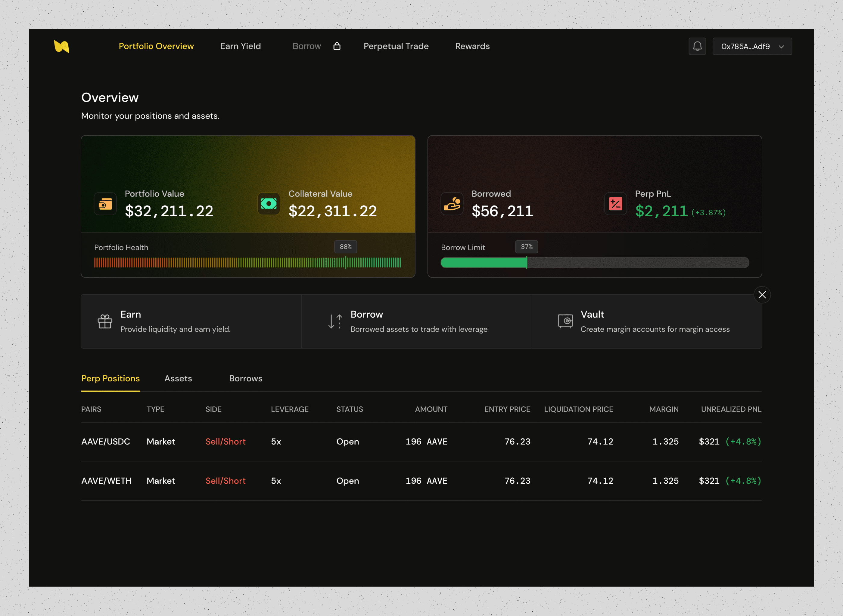Click the Earn gift icon
The image size is (843, 616).
pos(105,322)
